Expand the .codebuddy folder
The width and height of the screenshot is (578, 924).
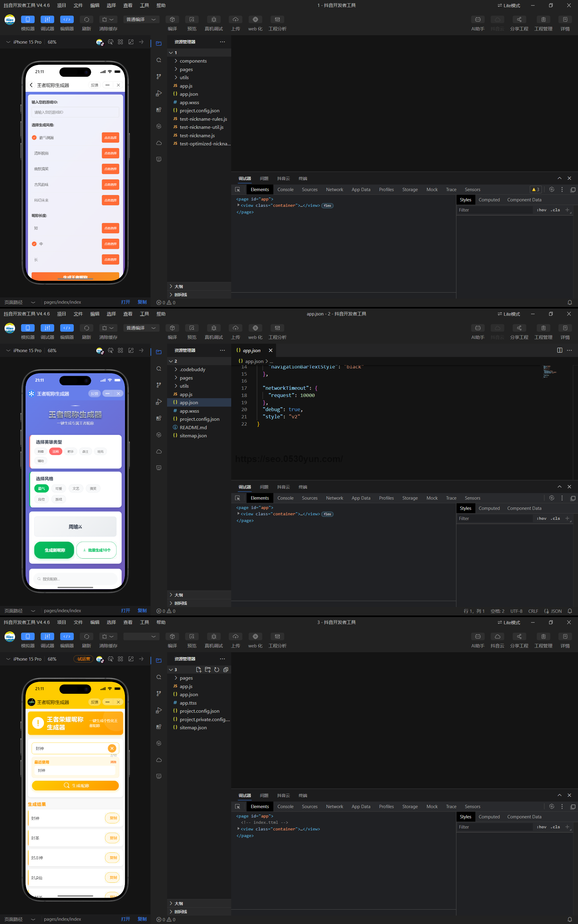point(192,370)
